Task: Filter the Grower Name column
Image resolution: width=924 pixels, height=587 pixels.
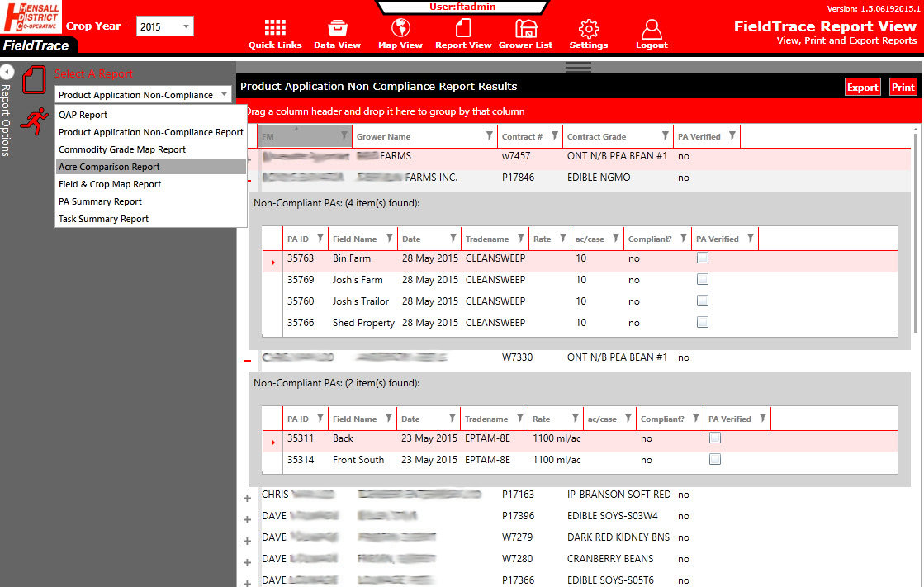Action: [x=489, y=136]
